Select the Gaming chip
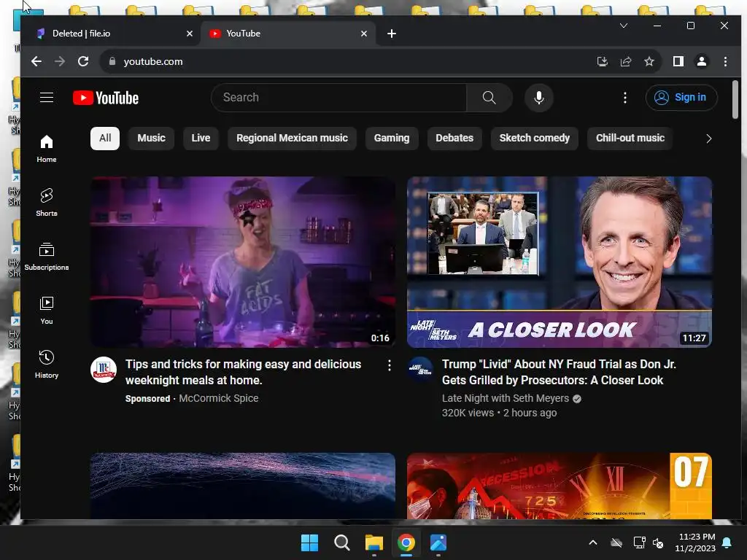This screenshot has width=747, height=560. point(392,138)
